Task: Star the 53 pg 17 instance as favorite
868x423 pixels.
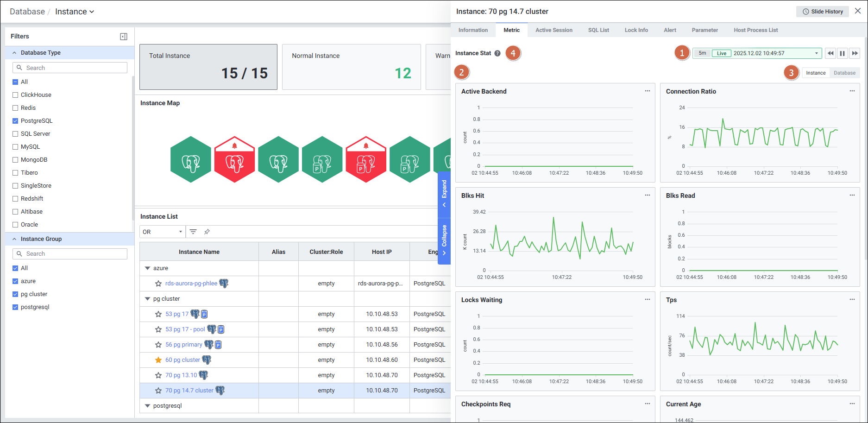Action: [158, 314]
